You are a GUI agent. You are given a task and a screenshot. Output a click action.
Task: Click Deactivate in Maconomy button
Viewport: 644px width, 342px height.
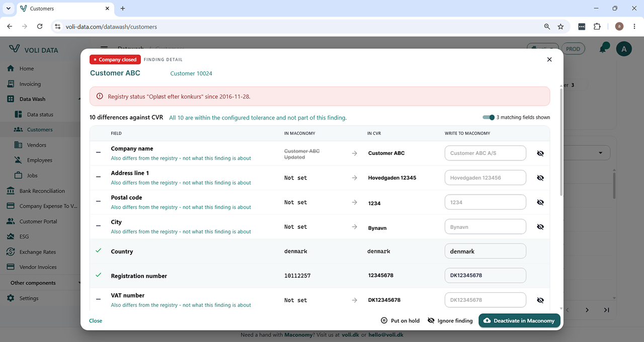[x=519, y=320]
